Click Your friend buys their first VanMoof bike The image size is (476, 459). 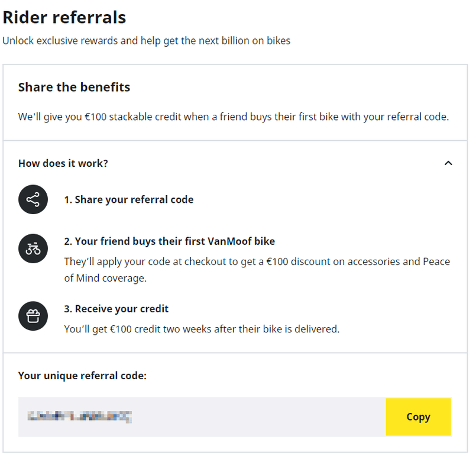point(169,241)
